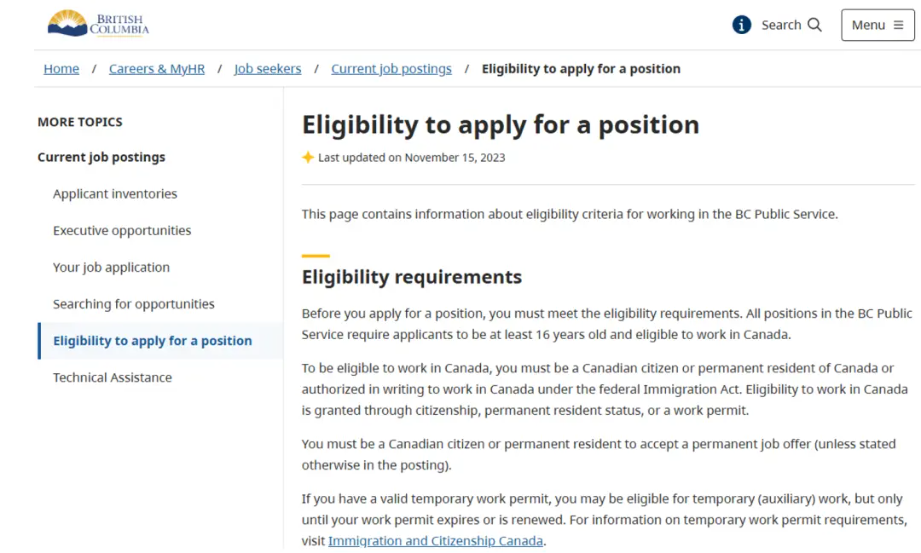Open Searching for opportunities topic
This screenshot has width=921, height=553.
(134, 304)
